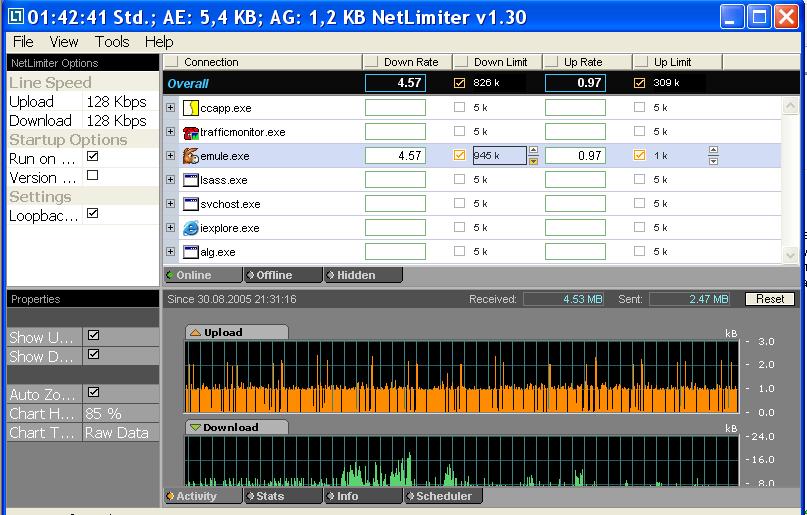The height and width of the screenshot is (515, 807).
Task: Enable the iexplore.exe down limit checkbox
Action: 459,227
